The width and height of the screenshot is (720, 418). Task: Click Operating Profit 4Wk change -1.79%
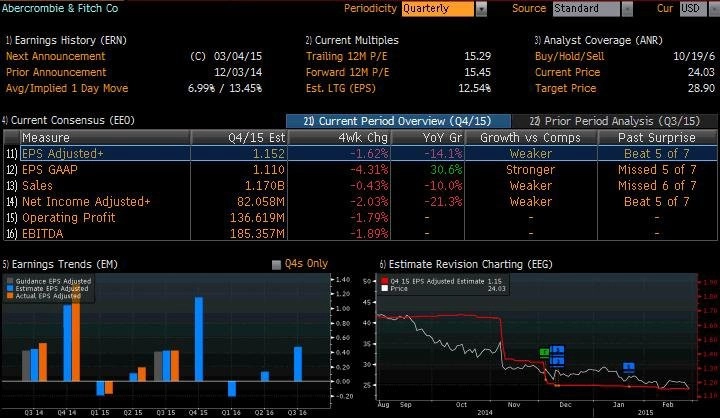(x=369, y=218)
